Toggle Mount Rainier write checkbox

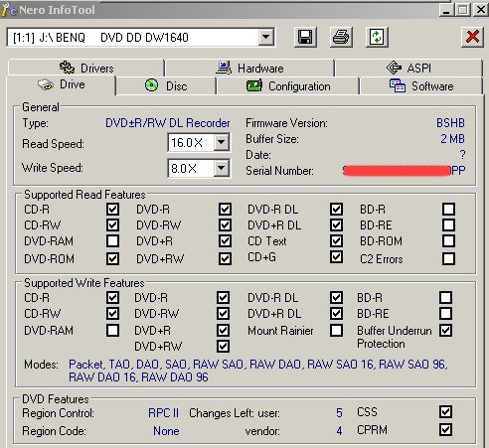[x=336, y=330]
